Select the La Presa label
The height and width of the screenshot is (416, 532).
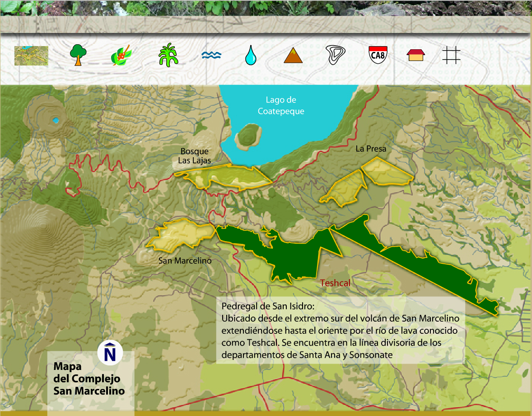pyautogui.click(x=371, y=148)
